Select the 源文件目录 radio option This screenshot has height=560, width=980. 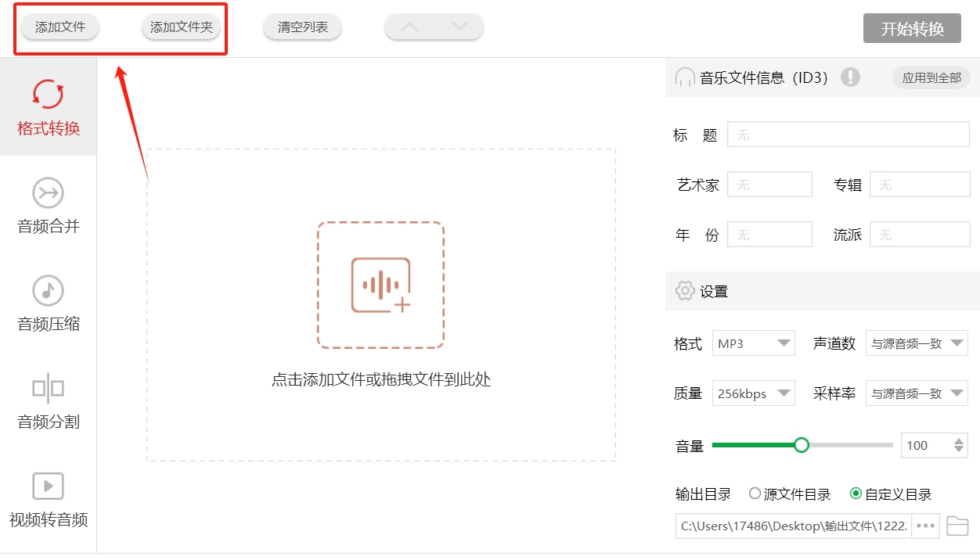755,494
